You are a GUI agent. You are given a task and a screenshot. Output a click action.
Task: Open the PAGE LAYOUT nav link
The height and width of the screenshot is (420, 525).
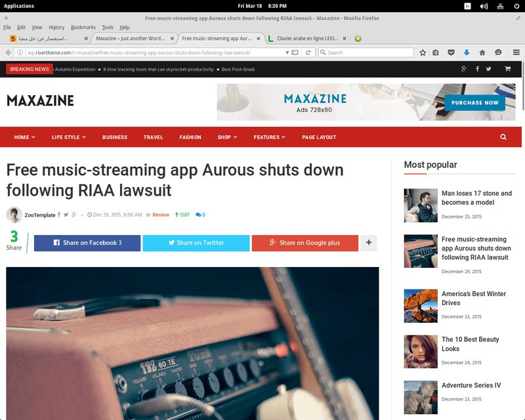click(319, 137)
